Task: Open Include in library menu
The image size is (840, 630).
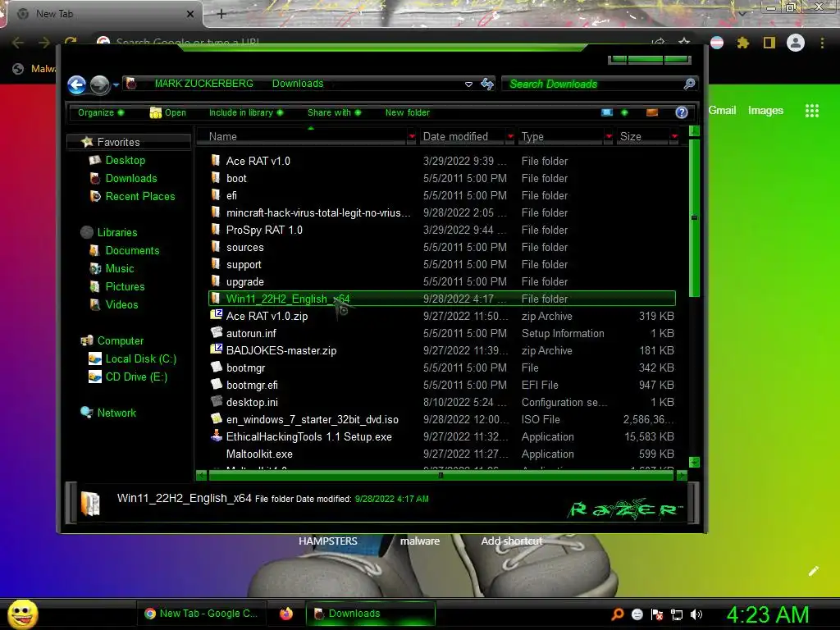Action: pos(246,112)
